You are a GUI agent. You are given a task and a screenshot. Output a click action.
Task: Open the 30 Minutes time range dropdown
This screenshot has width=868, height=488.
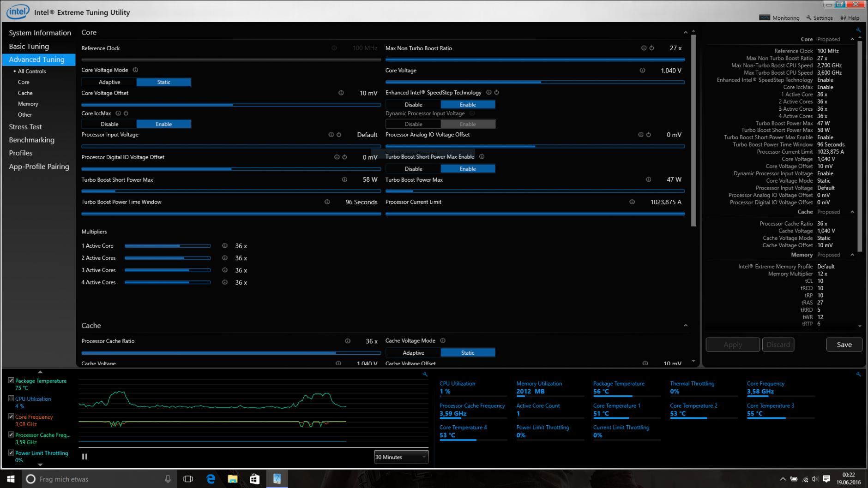(x=401, y=457)
